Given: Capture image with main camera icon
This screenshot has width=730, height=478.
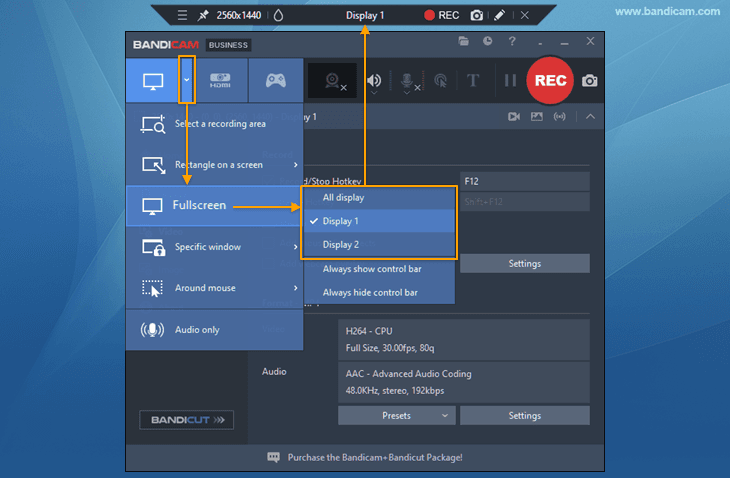Looking at the screenshot, I should coord(589,81).
